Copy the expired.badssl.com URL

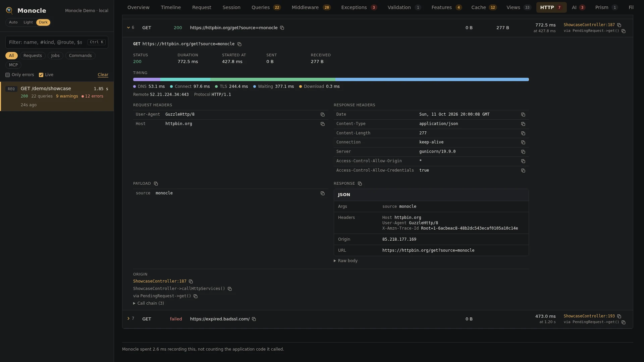click(254, 319)
